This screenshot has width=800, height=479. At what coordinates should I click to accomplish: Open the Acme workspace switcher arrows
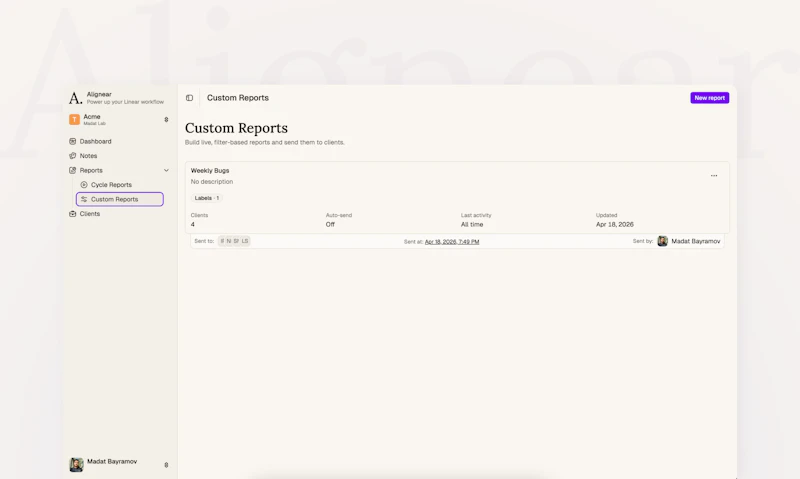166,120
